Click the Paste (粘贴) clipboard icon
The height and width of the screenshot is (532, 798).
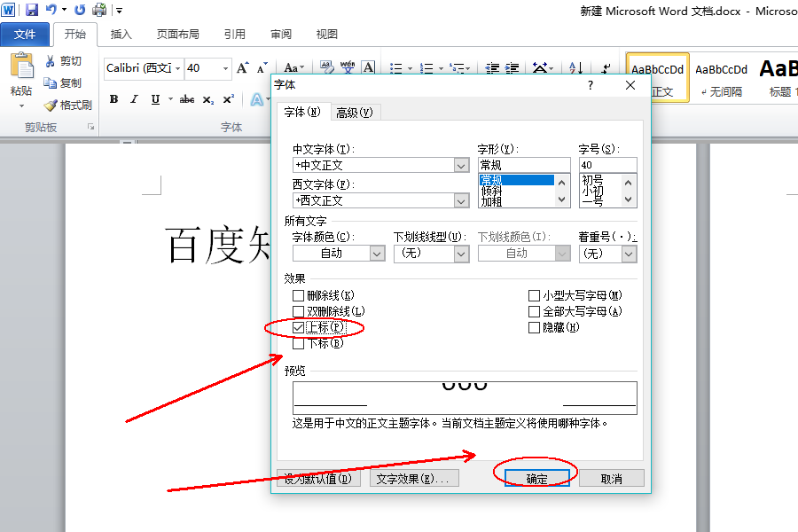coord(22,65)
